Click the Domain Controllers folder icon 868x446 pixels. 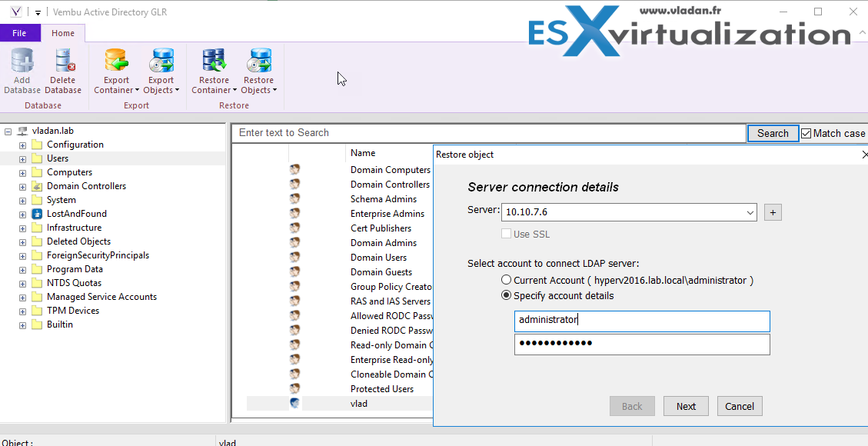37,186
